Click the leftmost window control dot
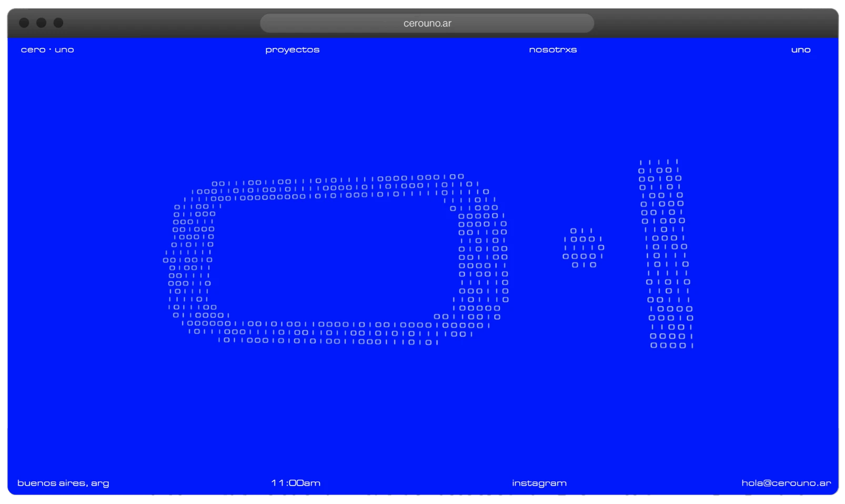The height and width of the screenshot is (504, 845). click(x=24, y=23)
